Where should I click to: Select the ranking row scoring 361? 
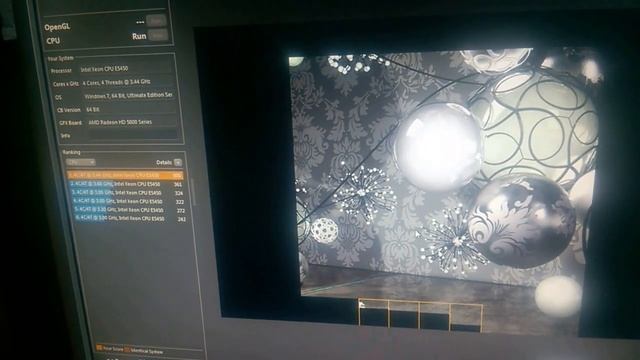pyautogui.click(x=127, y=184)
